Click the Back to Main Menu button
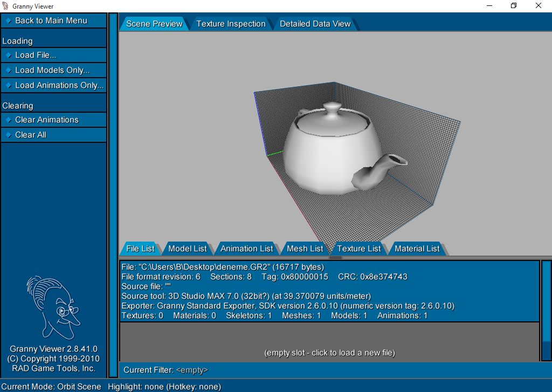The width and height of the screenshot is (552, 392). [x=54, y=20]
